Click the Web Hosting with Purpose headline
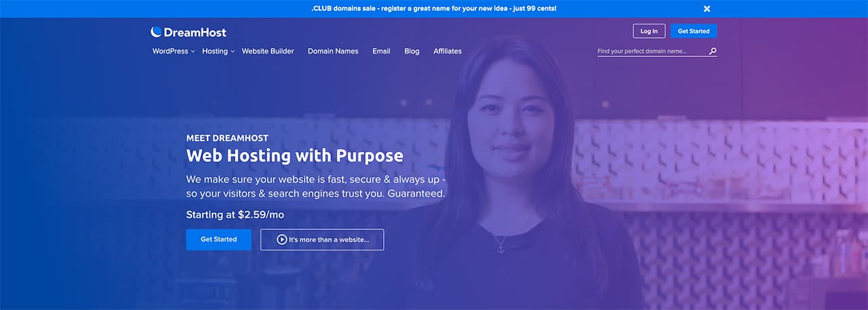The image size is (868, 310). [x=294, y=155]
